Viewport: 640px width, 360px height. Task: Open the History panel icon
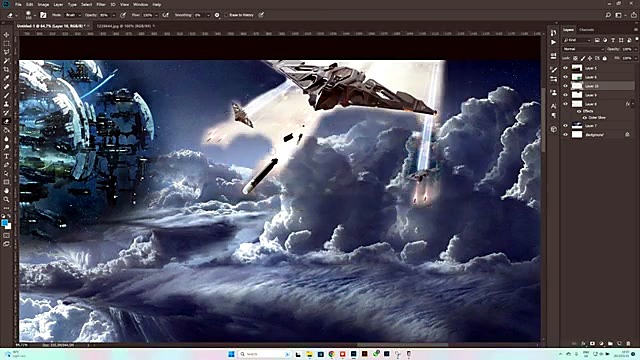(553, 33)
